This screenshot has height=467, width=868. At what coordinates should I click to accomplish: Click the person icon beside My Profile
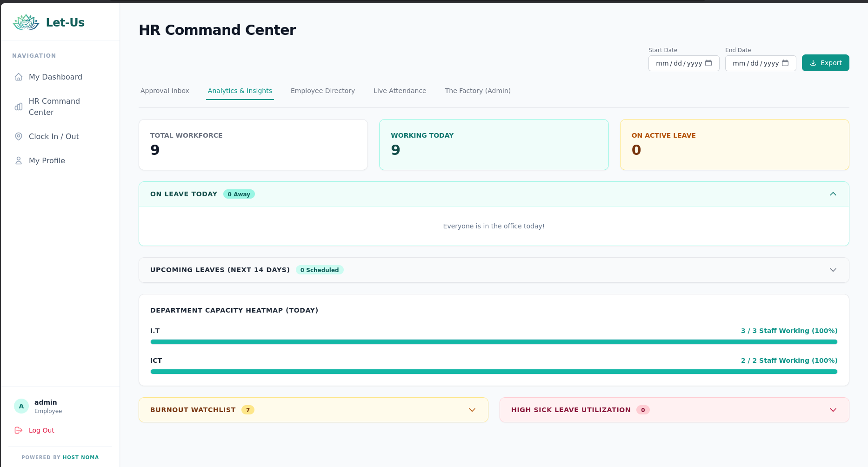(19, 160)
